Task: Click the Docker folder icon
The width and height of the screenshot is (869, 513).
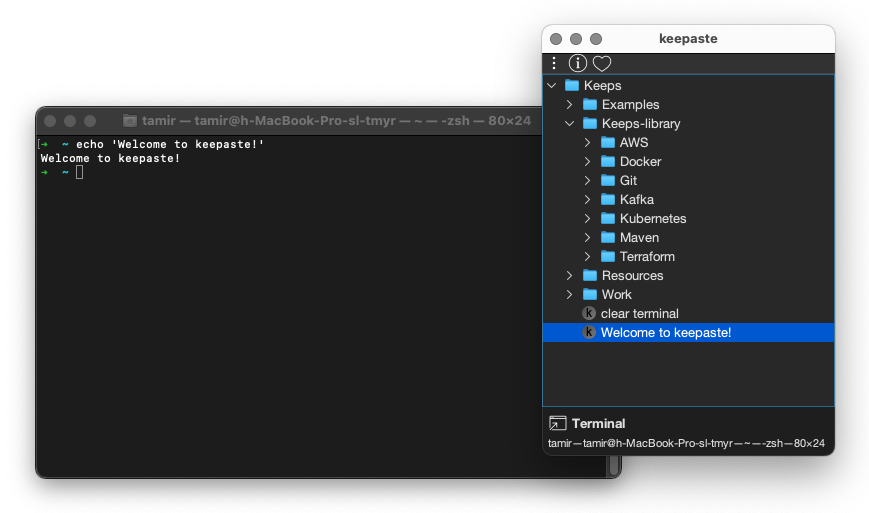Action: [608, 161]
